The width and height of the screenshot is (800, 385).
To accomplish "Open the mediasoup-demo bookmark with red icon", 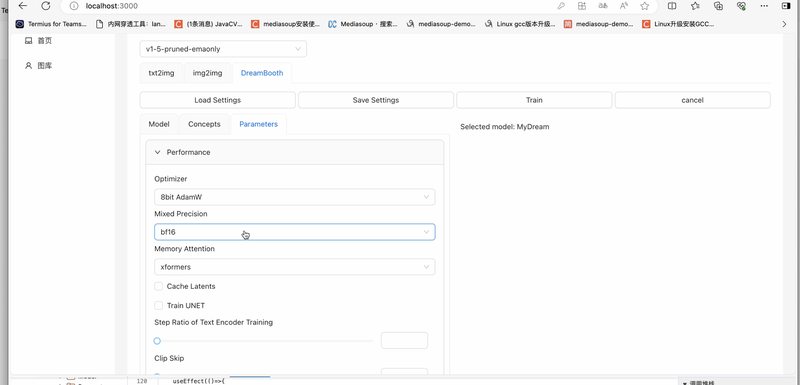I will (x=598, y=24).
